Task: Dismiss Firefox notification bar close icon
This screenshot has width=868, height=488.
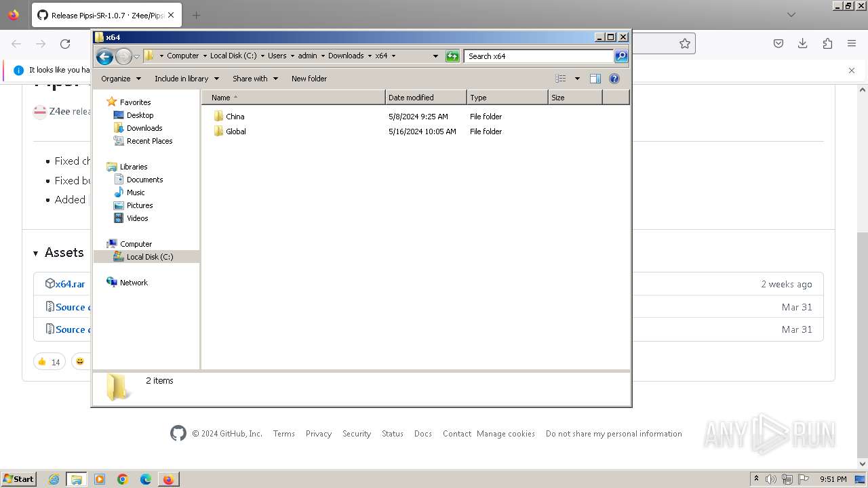Action: tap(852, 70)
